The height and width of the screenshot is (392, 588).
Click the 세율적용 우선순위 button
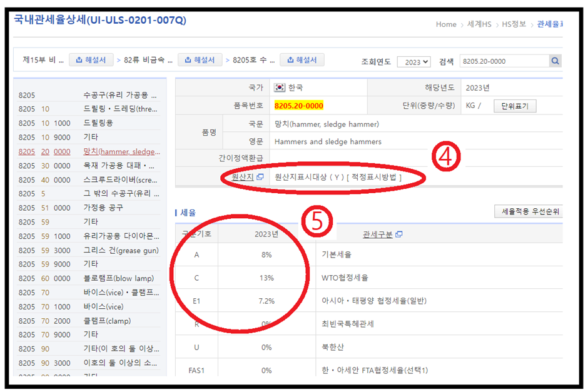click(x=529, y=211)
